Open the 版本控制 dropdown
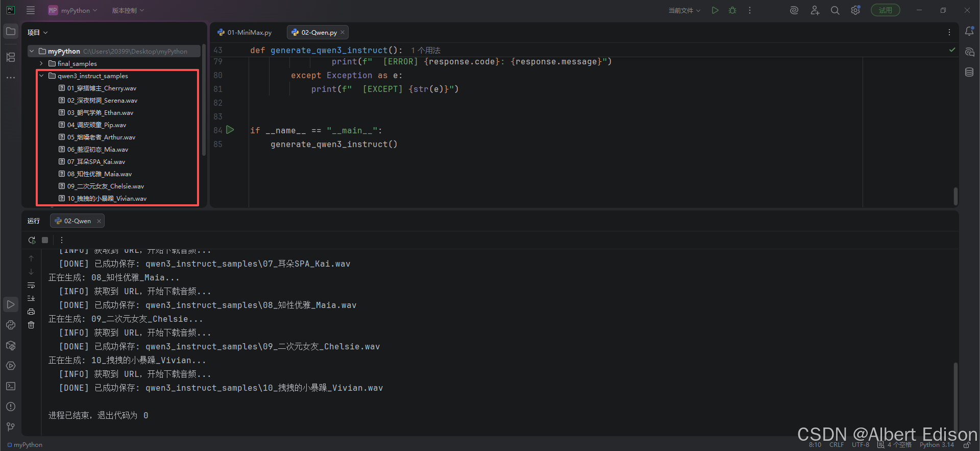980x451 pixels. click(x=128, y=10)
